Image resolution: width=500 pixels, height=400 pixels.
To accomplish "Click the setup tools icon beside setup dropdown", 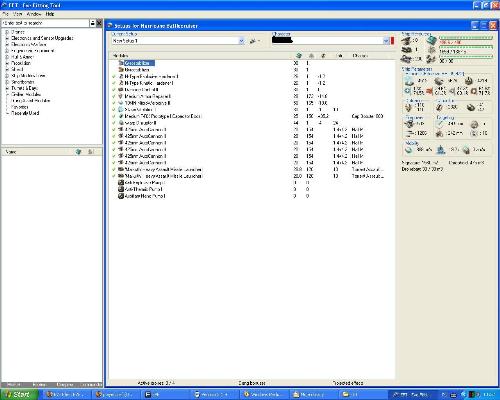I will pos(253,41).
